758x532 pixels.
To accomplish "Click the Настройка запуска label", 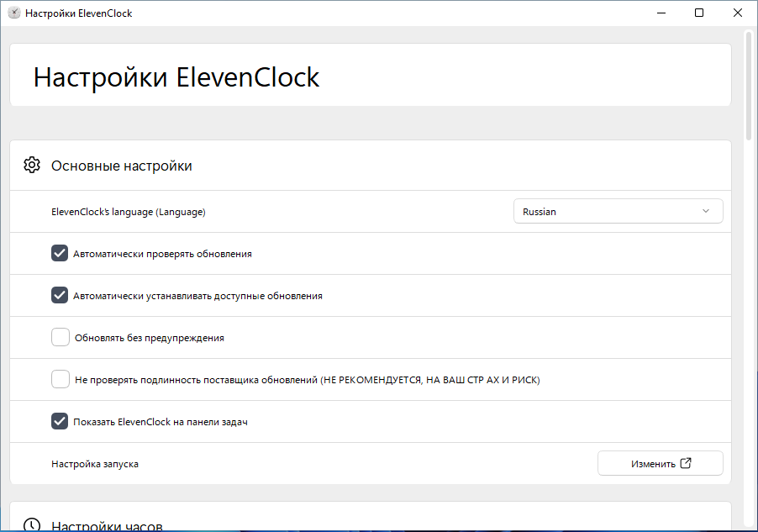I will point(95,464).
